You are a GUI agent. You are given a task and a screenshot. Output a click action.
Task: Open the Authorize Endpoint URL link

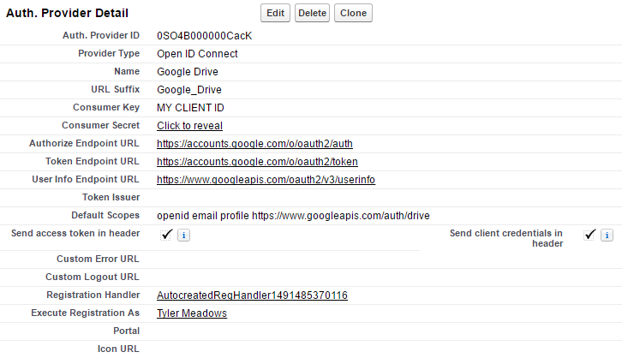[254, 144]
